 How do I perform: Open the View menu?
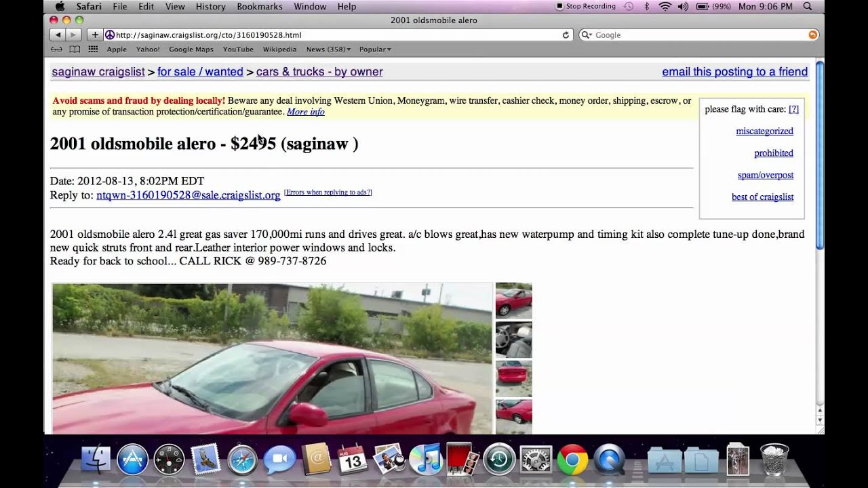(x=175, y=6)
